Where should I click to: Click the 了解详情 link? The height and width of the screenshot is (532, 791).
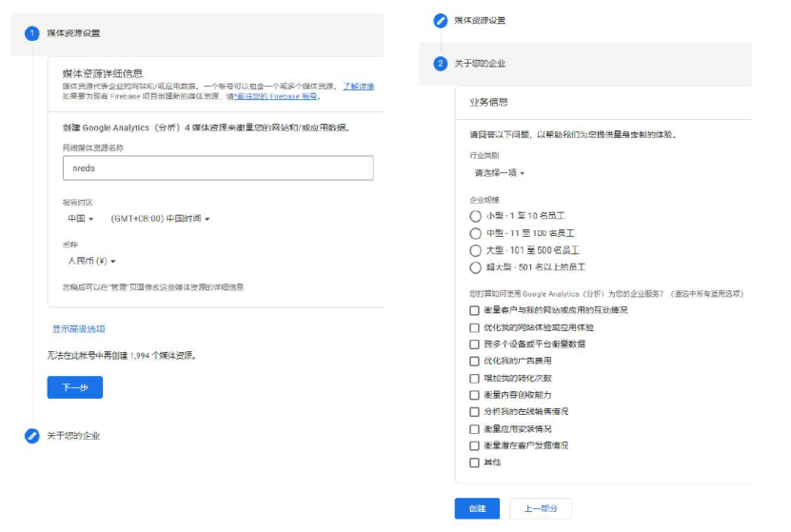tap(358, 87)
